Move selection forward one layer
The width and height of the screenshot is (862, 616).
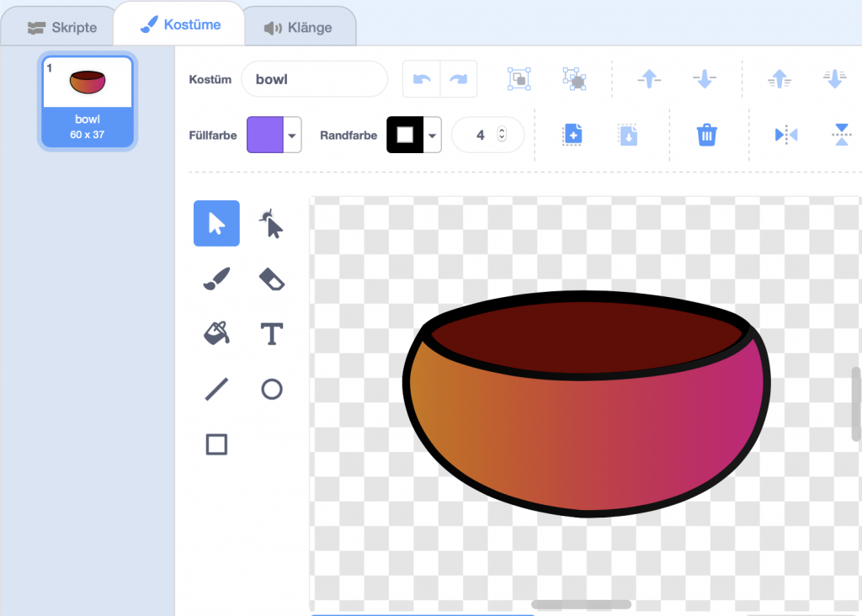coord(649,79)
